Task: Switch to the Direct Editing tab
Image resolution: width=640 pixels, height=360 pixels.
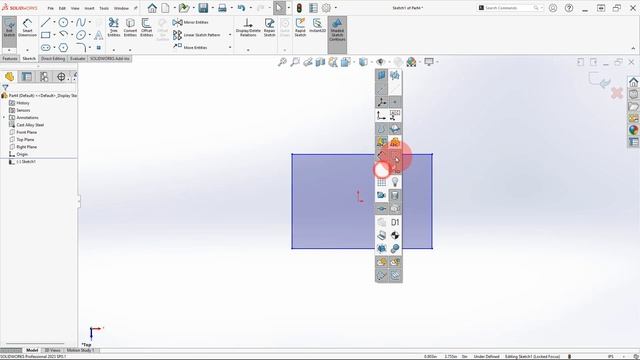Action: click(53, 59)
